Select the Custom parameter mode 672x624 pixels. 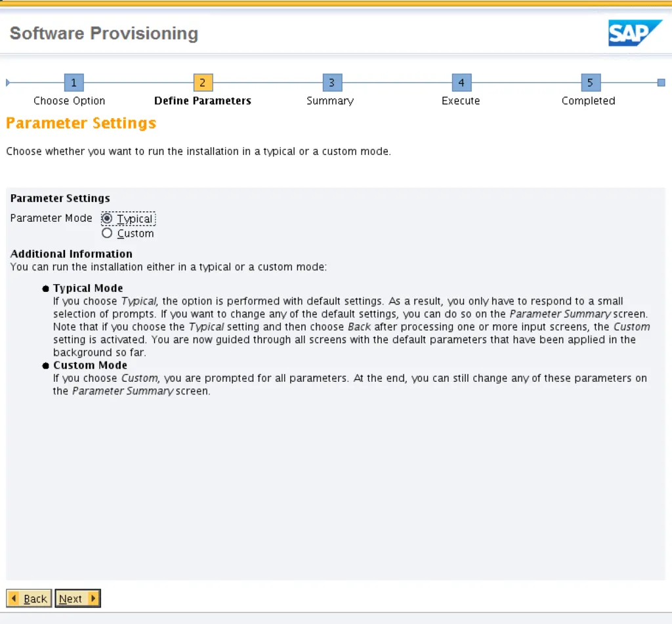[x=108, y=234]
